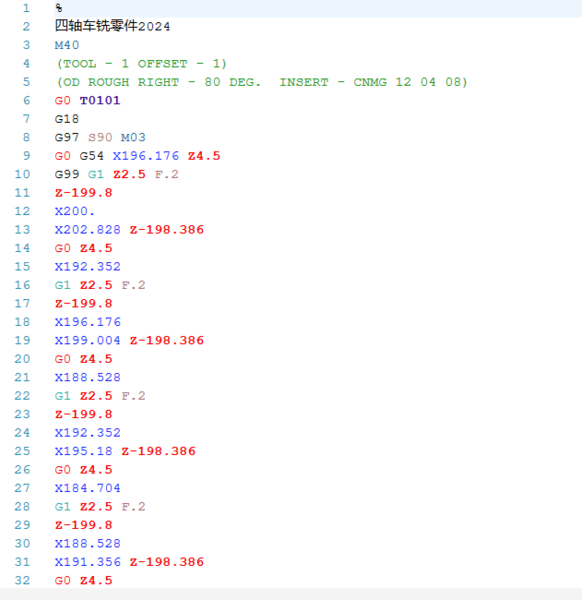Click line number 27 in the gutter
582x600 pixels.
(x=22, y=488)
